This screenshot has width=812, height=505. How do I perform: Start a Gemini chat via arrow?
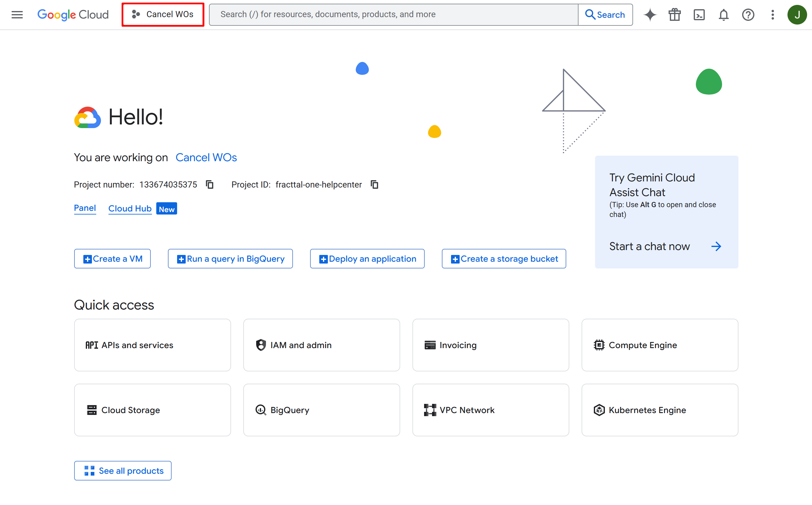click(716, 246)
